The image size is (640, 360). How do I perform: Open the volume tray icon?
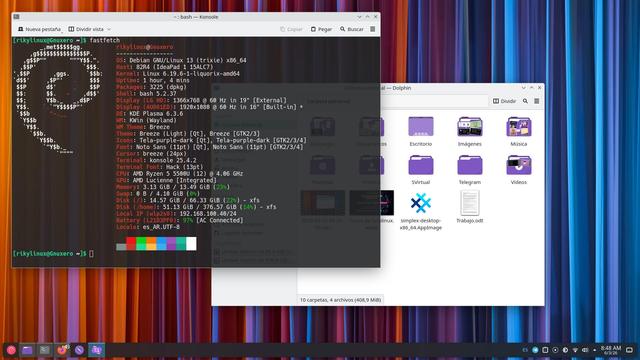tap(585, 350)
